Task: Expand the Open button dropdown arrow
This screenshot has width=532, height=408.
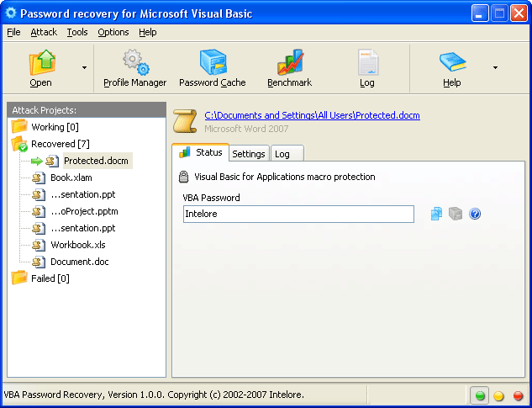Action: pyautogui.click(x=83, y=67)
